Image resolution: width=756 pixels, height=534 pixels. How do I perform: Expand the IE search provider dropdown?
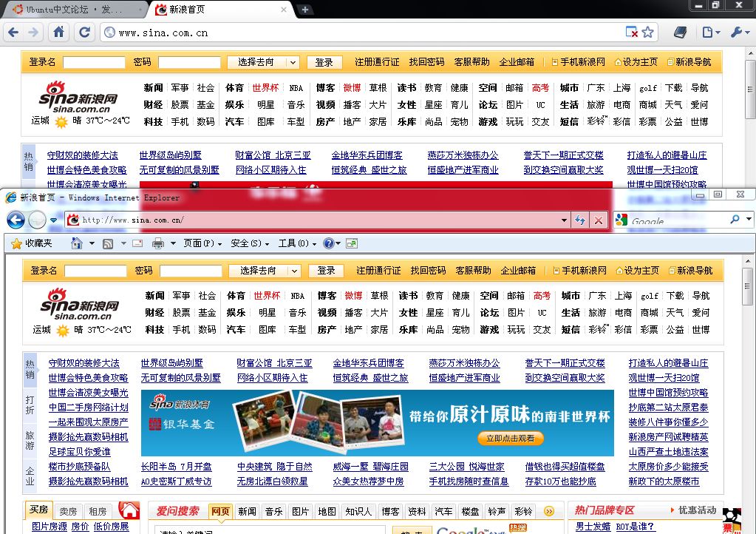(x=749, y=220)
